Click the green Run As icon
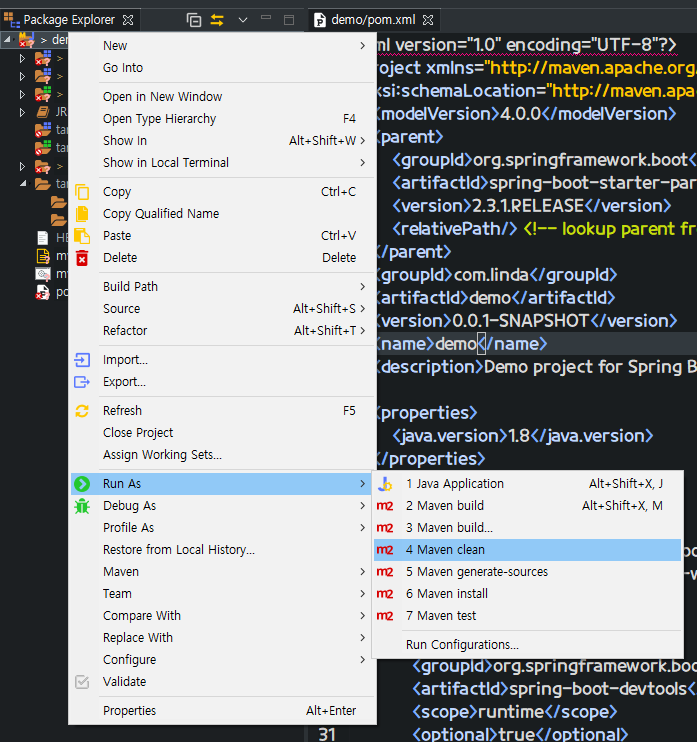This screenshot has width=697, height=742. point(82,484)
